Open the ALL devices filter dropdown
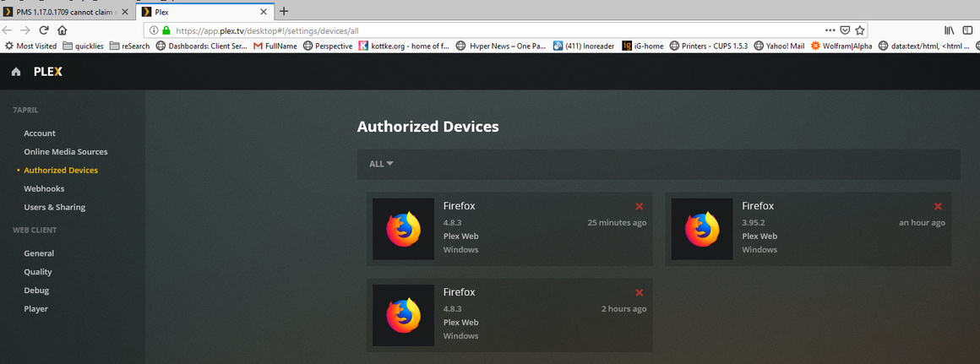 (x=381, y=164)
